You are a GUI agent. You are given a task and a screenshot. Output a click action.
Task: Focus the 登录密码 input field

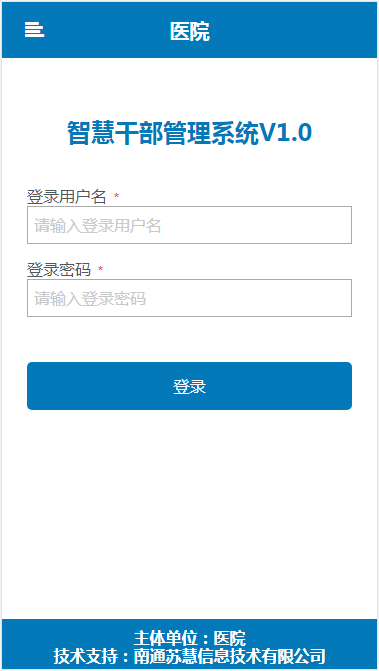(190, 298)
